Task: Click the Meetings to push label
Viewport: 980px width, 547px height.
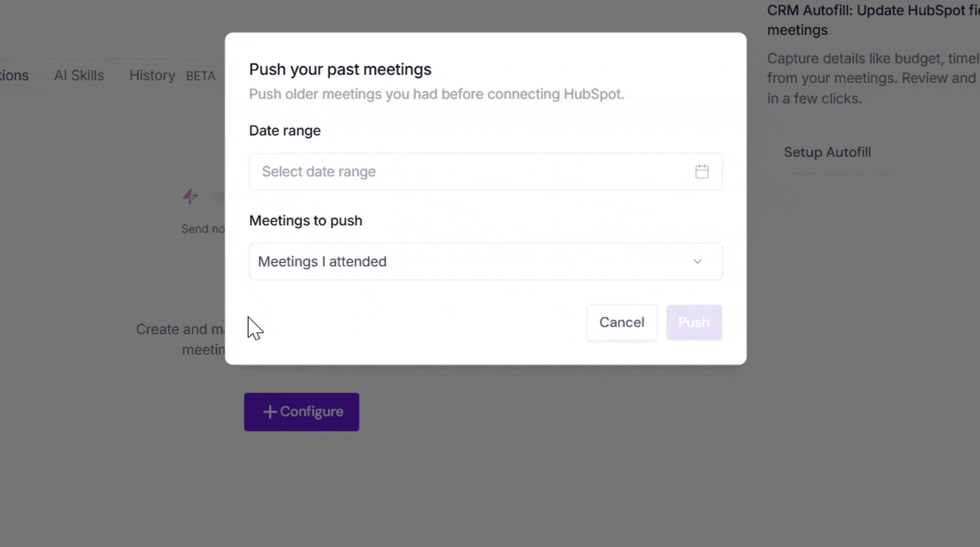Action: 306,220
